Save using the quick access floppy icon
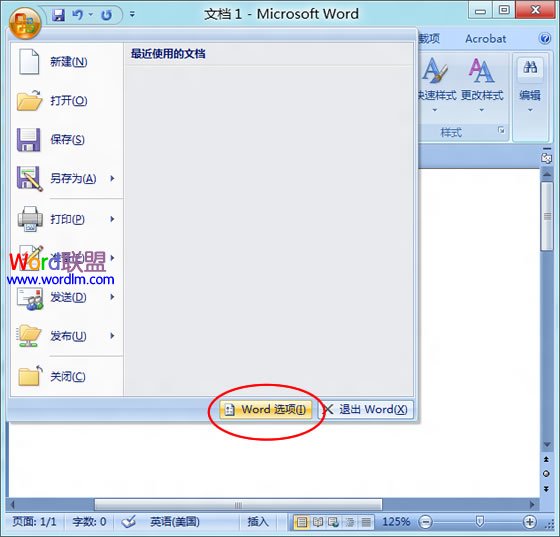Screen dimensions: 560x537 [x=58, y=15]
